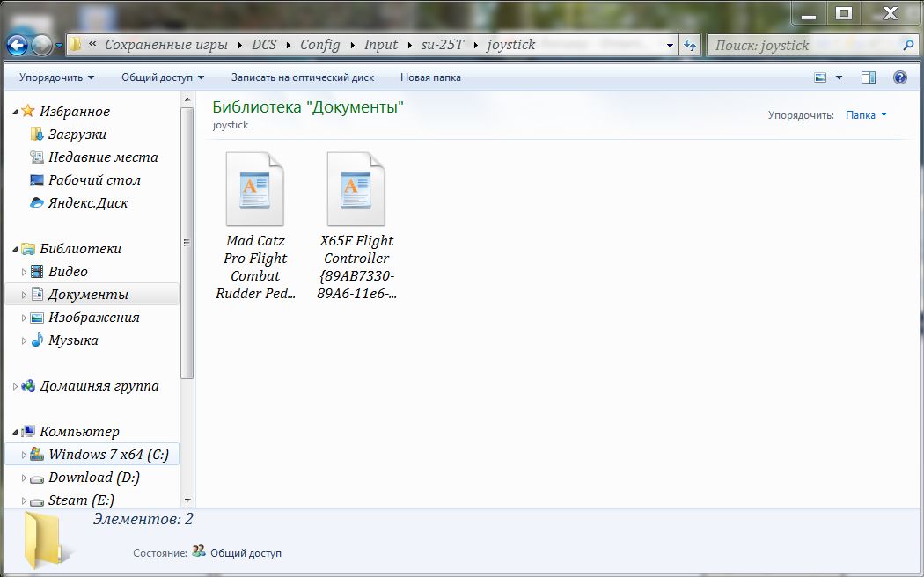Refresh the folder view button

(x=690, y=45)
